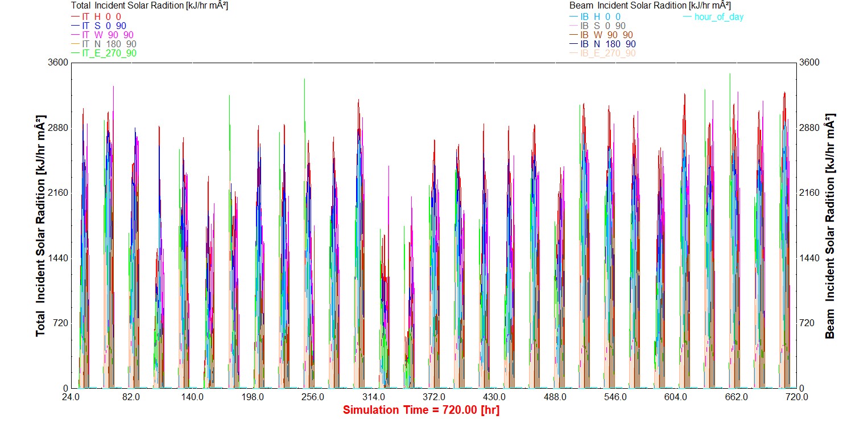Screen dimensions: 868x436
Task: Hide the IB_E_270_90 beam series
Action: [x=603, y=53]
